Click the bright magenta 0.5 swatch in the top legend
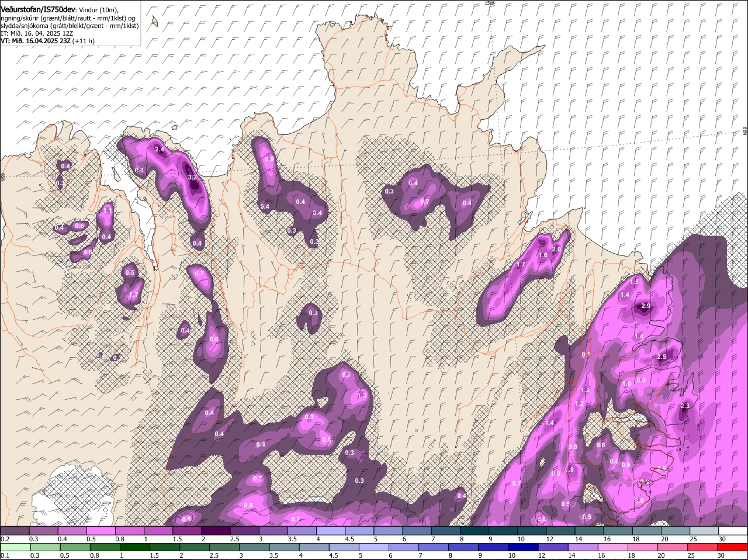This screenshot has height=560, width=748. (x=101, y=531)
